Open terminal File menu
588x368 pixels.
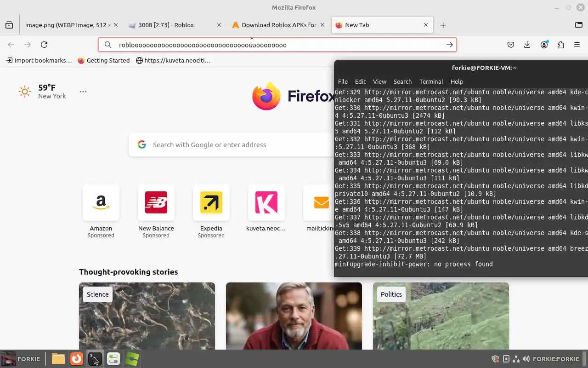point(343,81)
